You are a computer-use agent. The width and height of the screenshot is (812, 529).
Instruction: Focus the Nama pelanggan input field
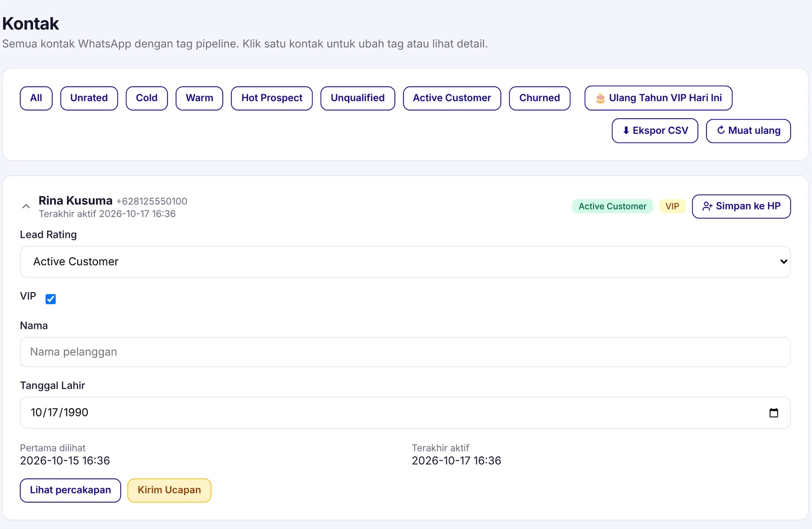tap(405, 352)
